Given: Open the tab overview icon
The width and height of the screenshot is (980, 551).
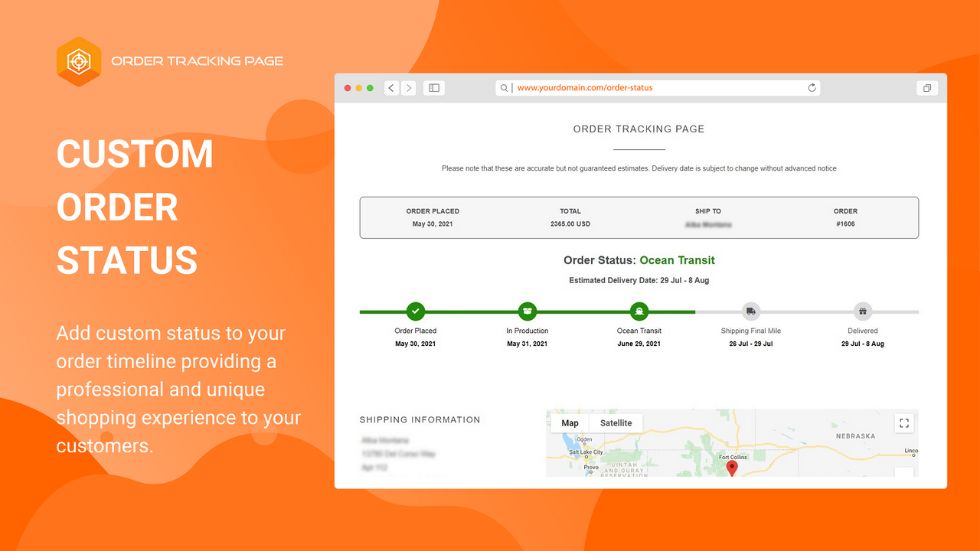Looking at the screenshot, I should click(x=927, y=88).
